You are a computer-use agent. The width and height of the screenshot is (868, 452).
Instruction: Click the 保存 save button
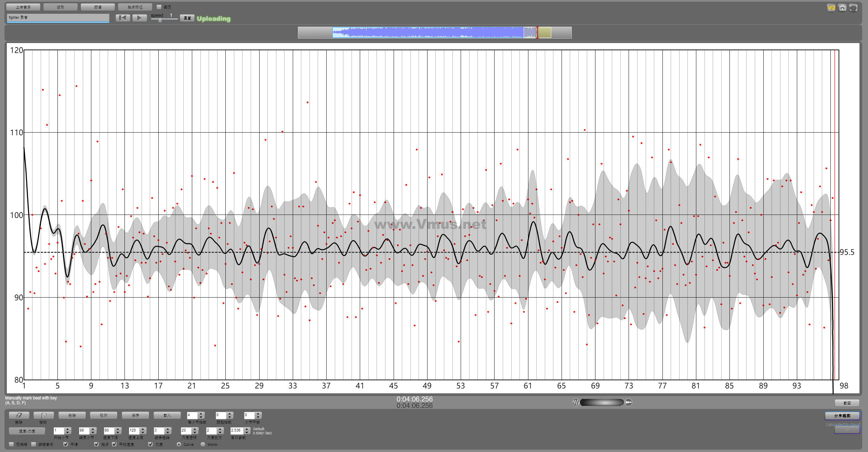(135, 415)
